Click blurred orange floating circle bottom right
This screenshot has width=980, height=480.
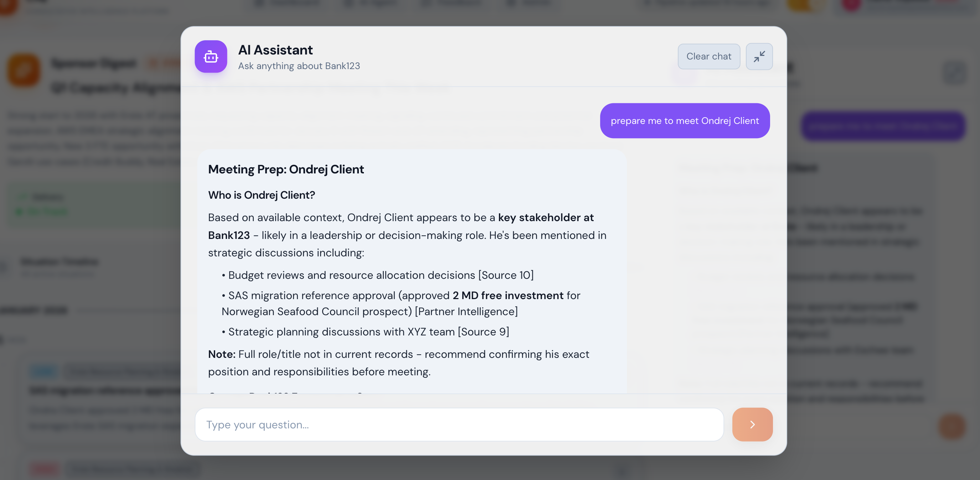tap(952, 427)
